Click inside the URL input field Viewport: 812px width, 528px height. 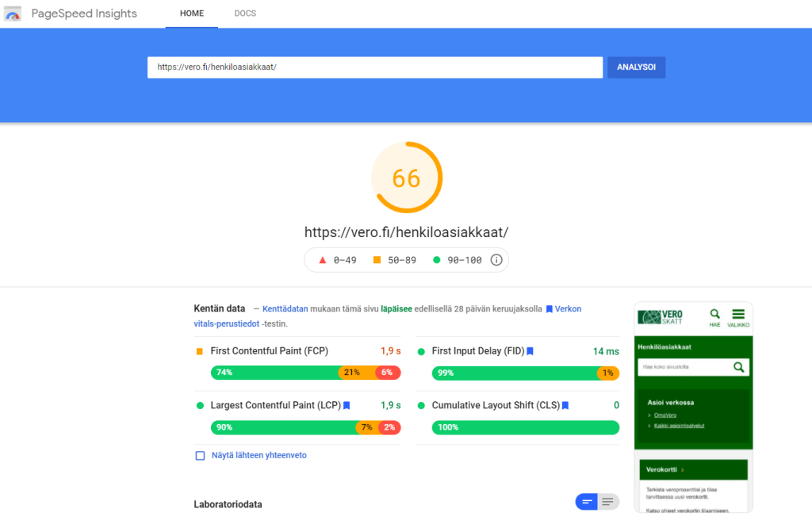pos(373,67)
